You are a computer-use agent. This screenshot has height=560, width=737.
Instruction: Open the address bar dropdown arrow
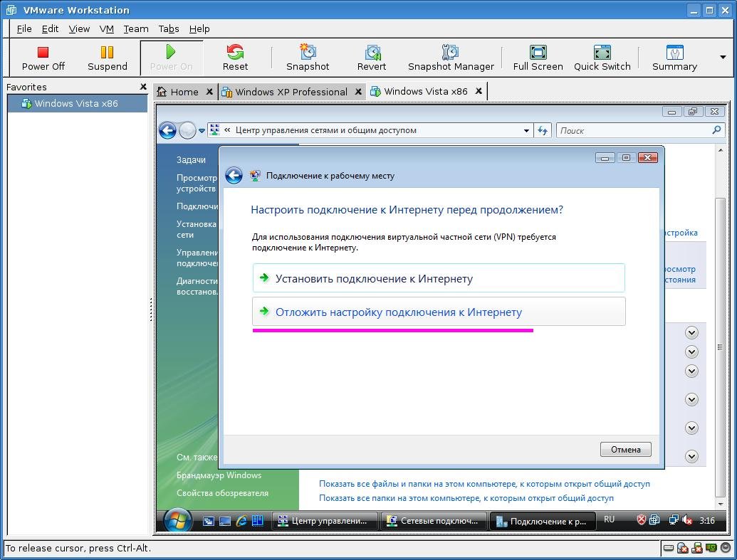[526, 131]
